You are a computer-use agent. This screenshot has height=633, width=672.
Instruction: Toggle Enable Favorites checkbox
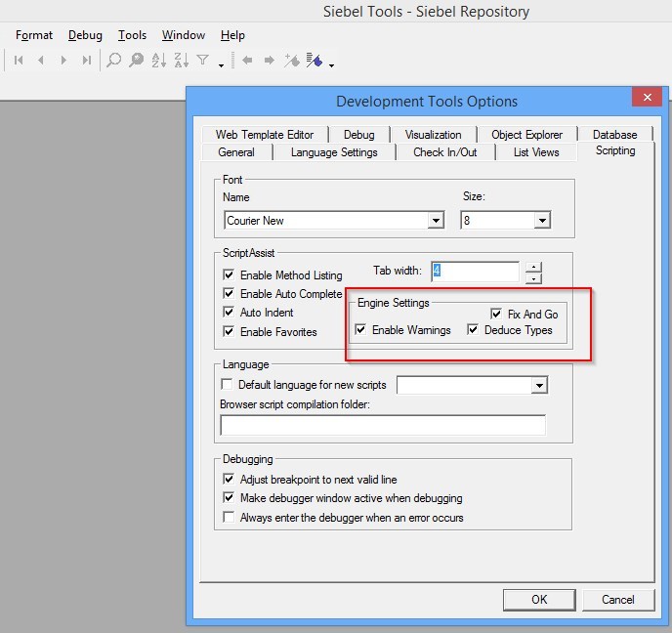coord(229,331)
